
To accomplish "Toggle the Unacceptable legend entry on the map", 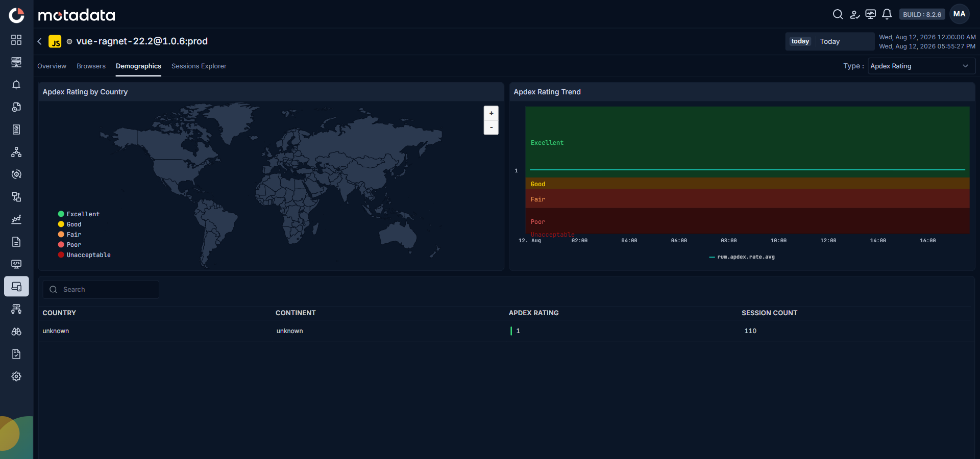I will coord(84,255).
